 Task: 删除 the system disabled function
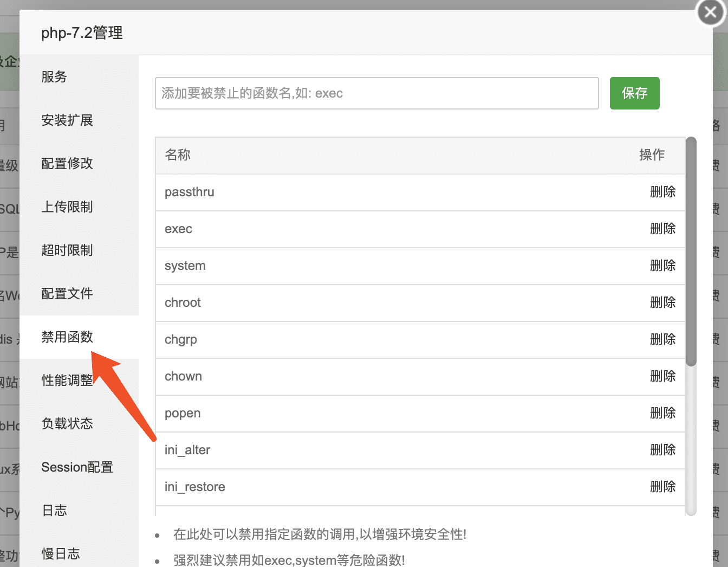click(662, 266)
